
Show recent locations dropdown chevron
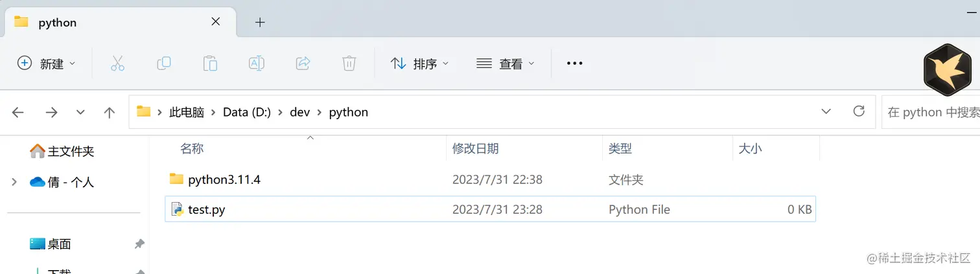[x=80, y=113]
